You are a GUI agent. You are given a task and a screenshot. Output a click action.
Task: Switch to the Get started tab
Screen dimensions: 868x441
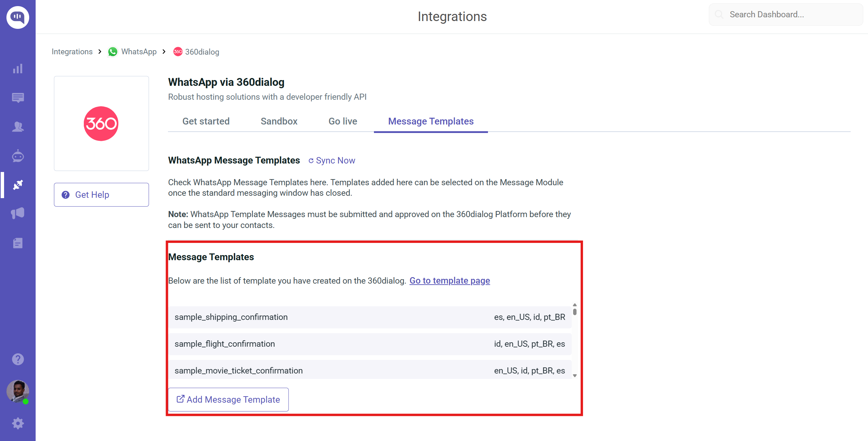(x=206, y=121)
